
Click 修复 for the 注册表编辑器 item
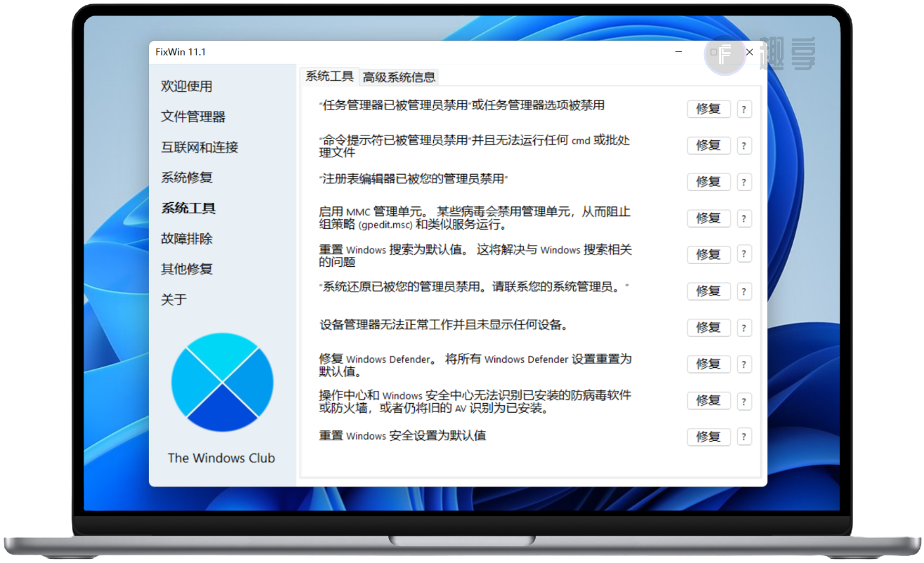[708, 182]
